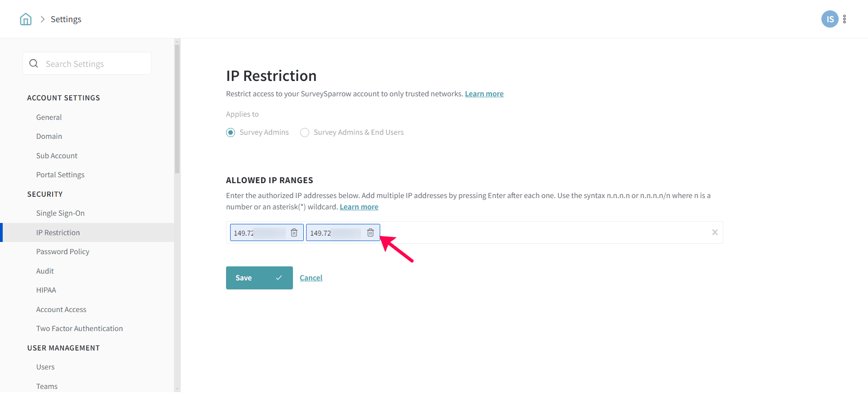Go to Password Policy settings
The height and width of the screenshot is (393, 868).
[x=62, y=251]
